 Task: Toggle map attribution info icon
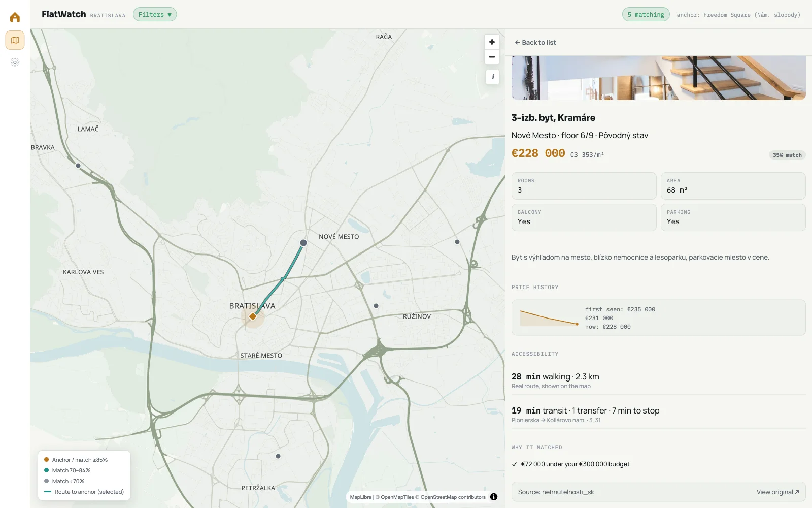(494, 497)
